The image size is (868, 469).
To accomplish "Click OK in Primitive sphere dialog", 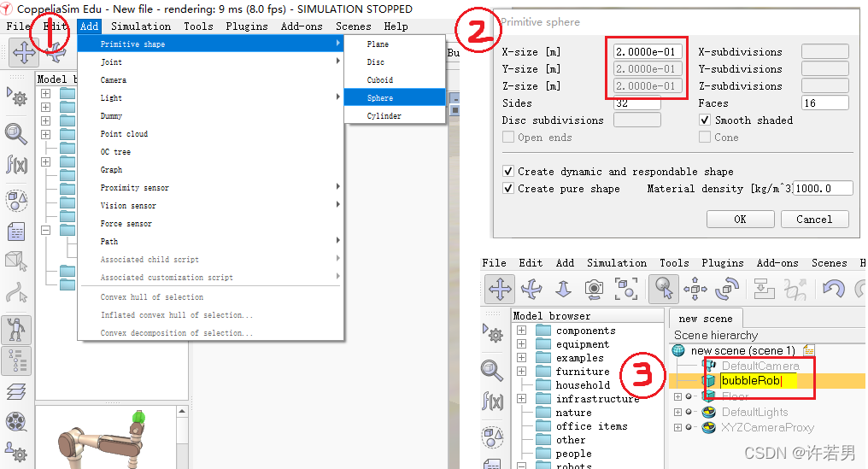I will (740, 220).
